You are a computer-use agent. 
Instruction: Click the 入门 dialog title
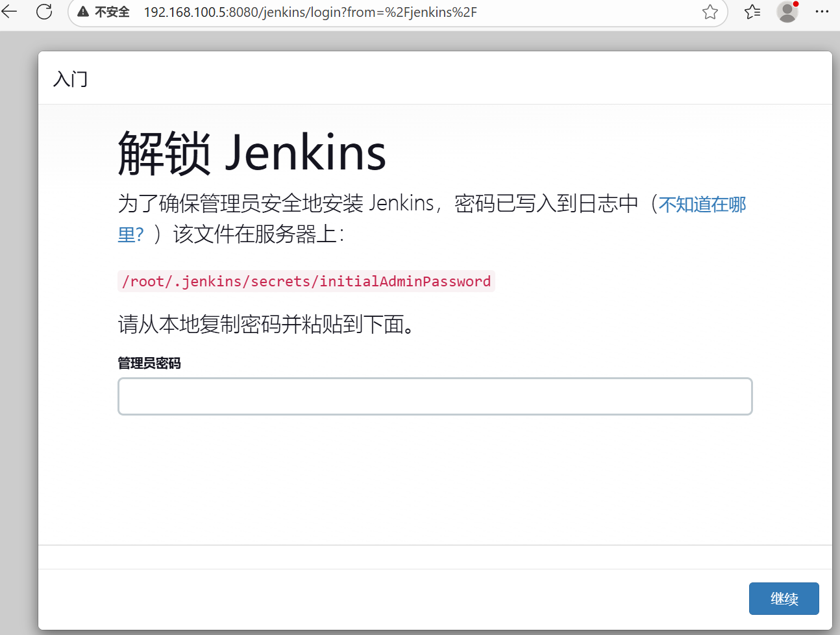pos(70,79)
